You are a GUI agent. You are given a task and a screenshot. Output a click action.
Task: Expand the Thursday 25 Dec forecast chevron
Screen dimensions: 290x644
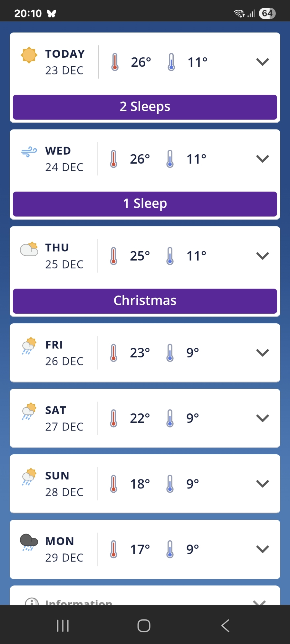click(x=262, y=256)
